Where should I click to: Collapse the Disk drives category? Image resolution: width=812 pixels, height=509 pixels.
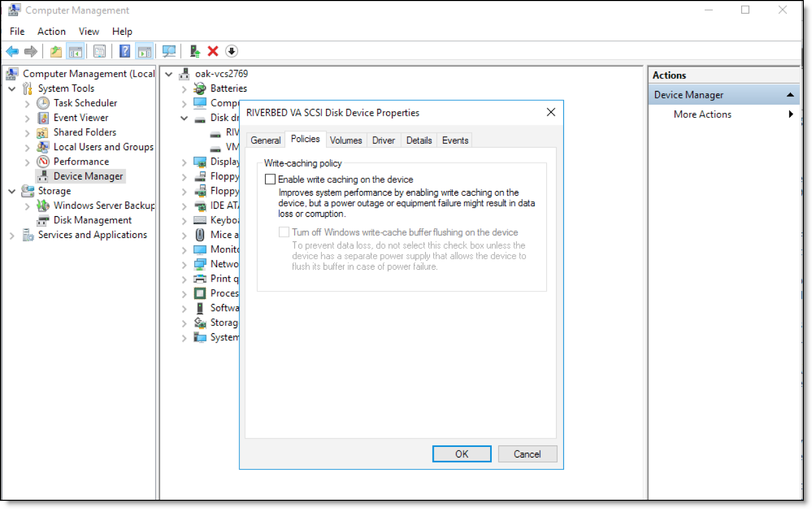pyautogui.click(x=184, y=118)
